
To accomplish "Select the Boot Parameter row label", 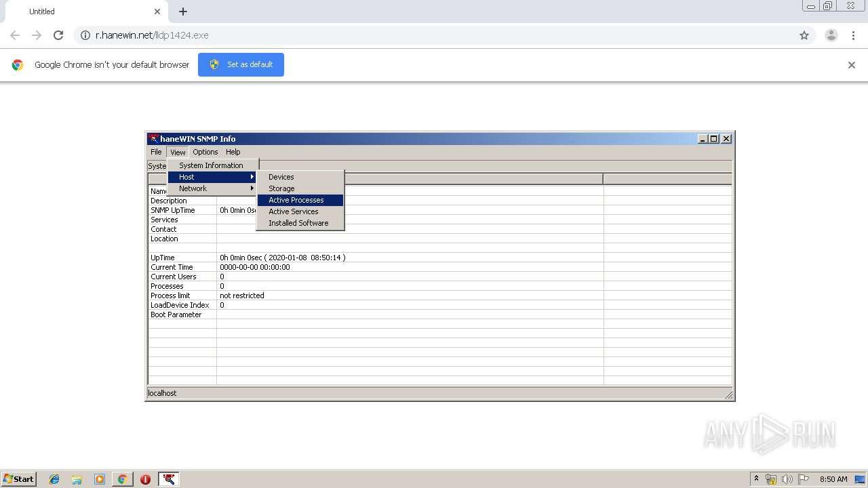I will (176, 314).
